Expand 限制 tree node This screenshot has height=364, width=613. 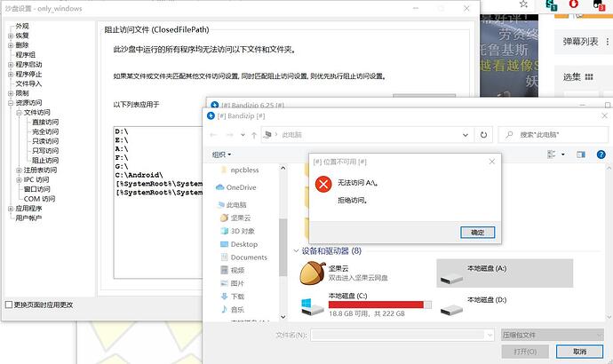pyautogui.click(x=11, y=93)
